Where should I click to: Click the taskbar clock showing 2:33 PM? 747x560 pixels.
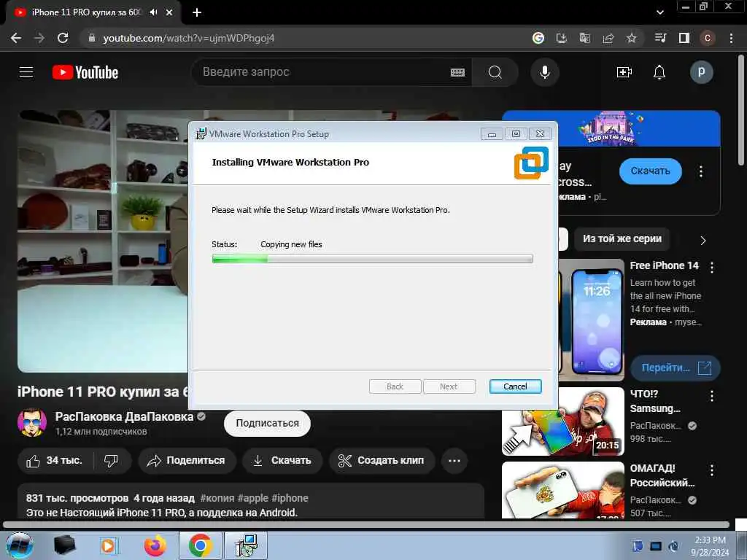click(710, 546)
